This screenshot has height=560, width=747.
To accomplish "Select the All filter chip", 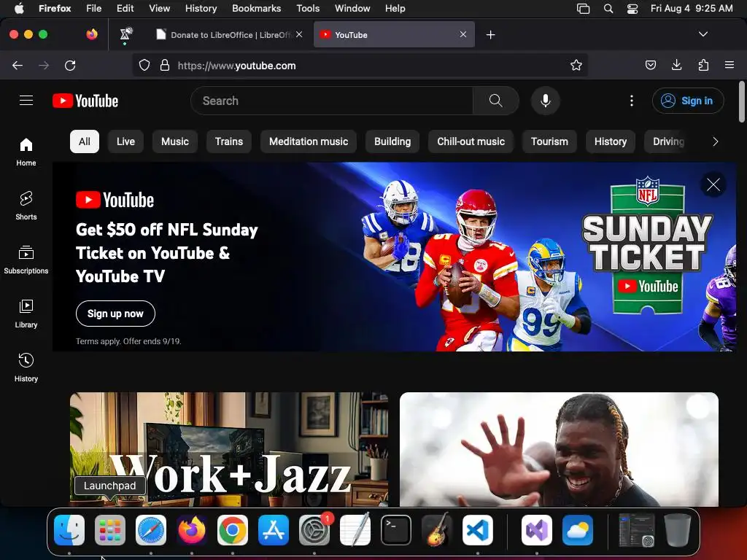I will coord(85,141).
